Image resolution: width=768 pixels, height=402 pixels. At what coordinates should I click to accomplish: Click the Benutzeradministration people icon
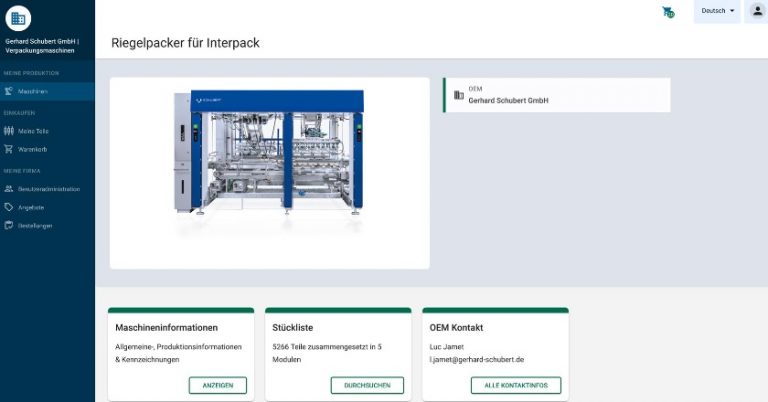point(9,189)
